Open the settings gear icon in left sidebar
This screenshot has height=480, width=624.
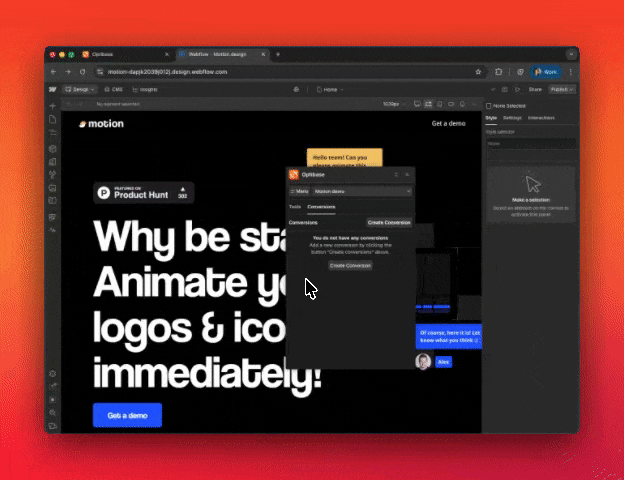(52, 374)
